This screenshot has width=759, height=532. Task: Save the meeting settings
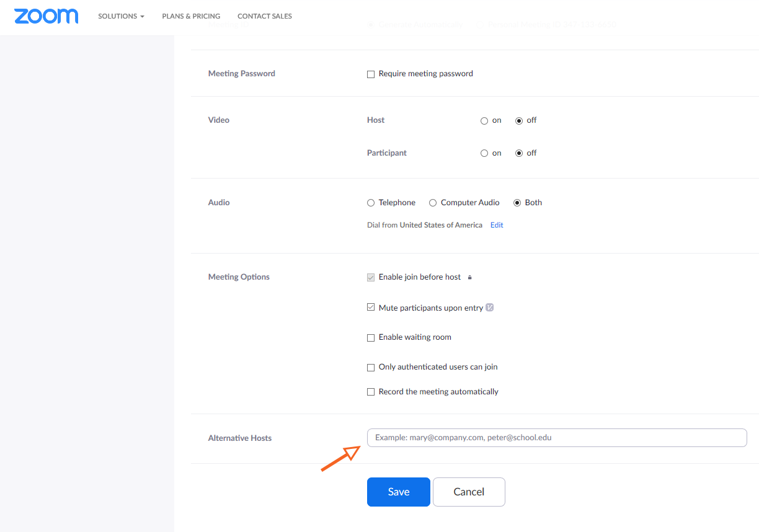[398, 492]
